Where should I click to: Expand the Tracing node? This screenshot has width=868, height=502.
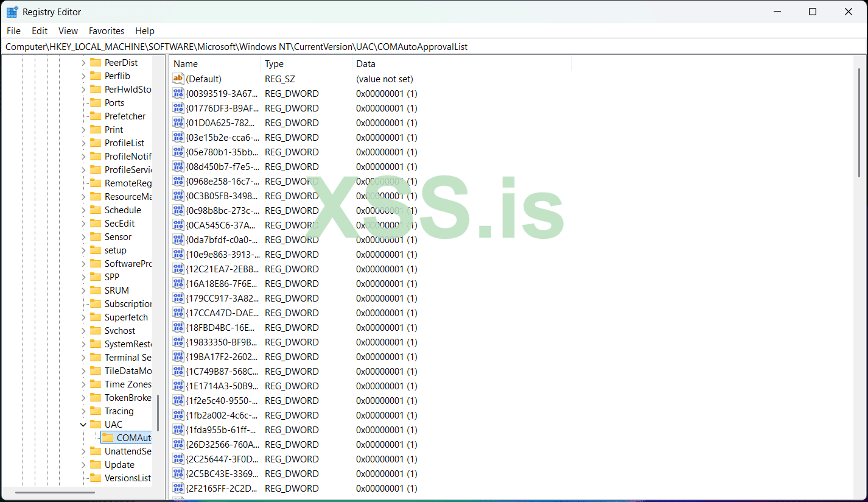tap(83, 411)
